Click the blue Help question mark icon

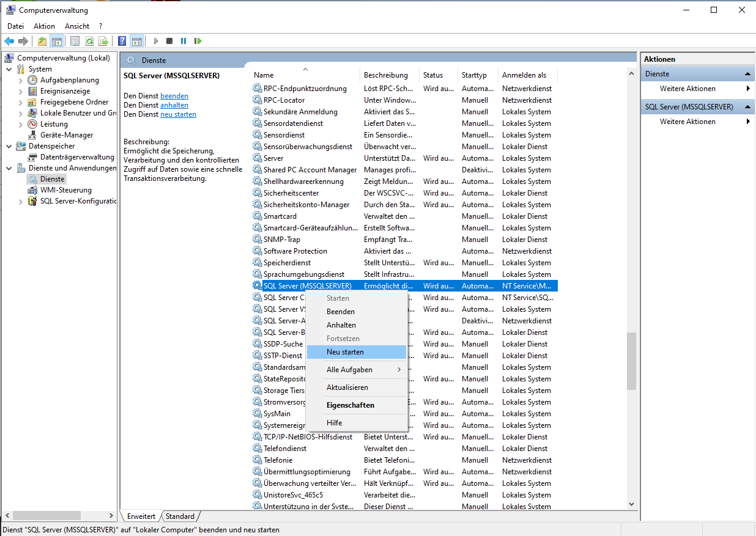click(x=122, y=41)
